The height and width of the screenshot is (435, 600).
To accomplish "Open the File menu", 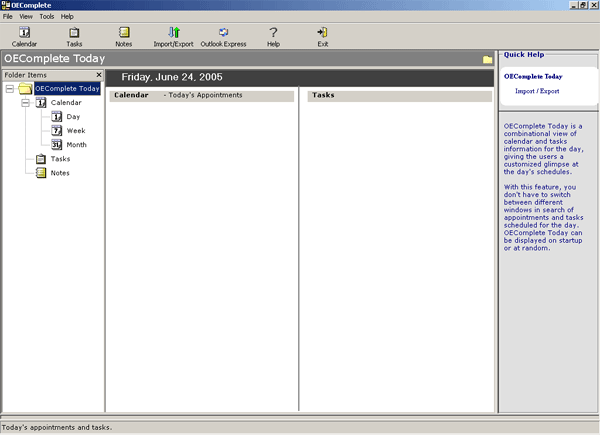I will click(8, 16).
